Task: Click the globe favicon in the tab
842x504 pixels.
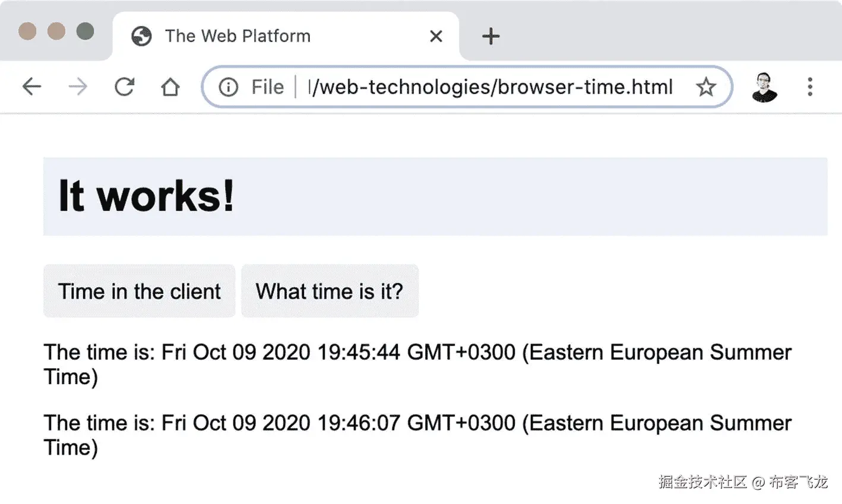Action: pyautogui.click(x=141, y=36)
